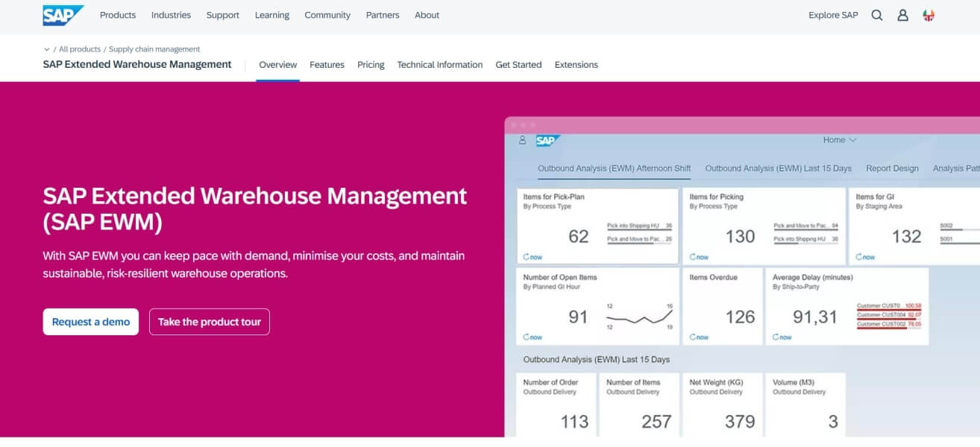The height and width of the screenshot is (447, 980).
Task: Open the Number of Open Items tile
Action: (597, 306)
